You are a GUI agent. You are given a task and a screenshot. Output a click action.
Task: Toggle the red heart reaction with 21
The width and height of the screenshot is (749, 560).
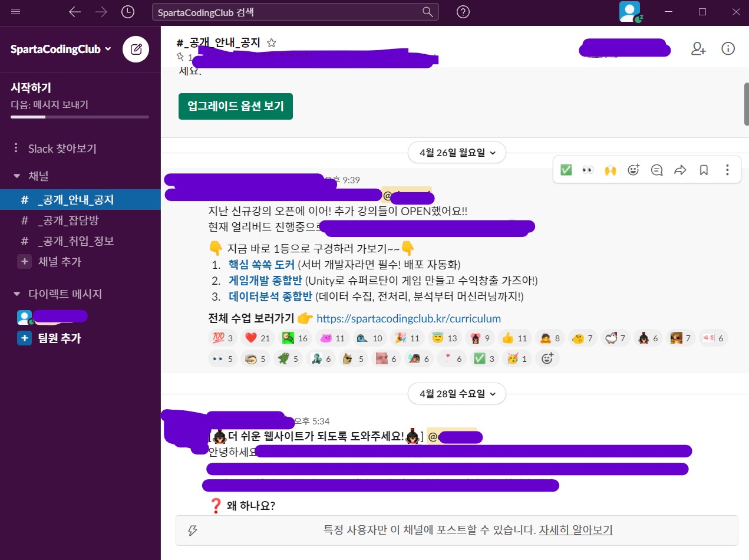(x=259, y=338)
